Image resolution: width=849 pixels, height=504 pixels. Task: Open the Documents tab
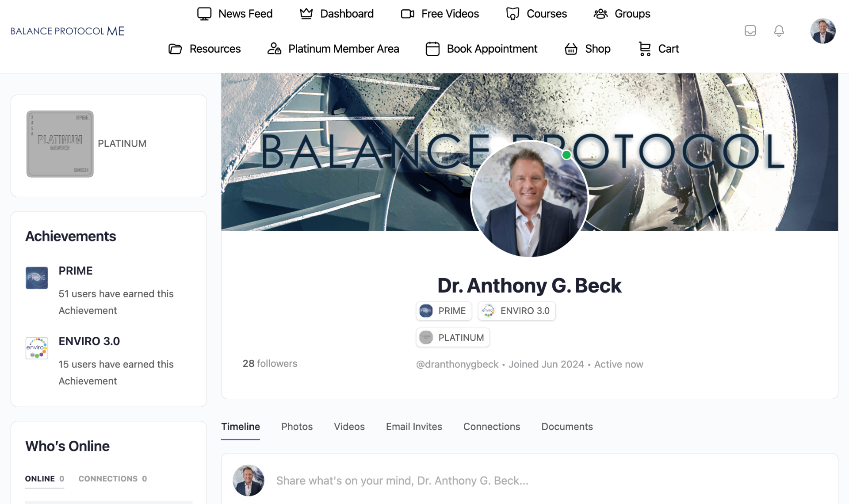[x=567, y=427]
